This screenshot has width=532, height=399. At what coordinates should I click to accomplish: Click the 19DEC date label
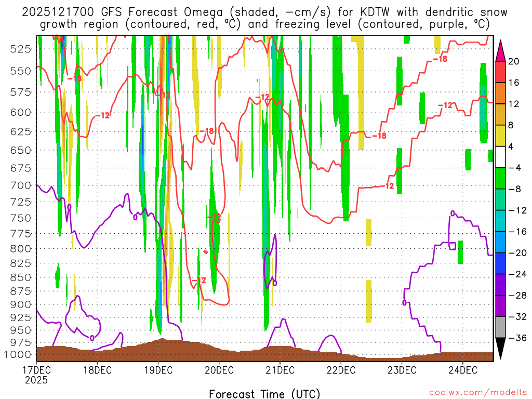click(x=158, y=370)
